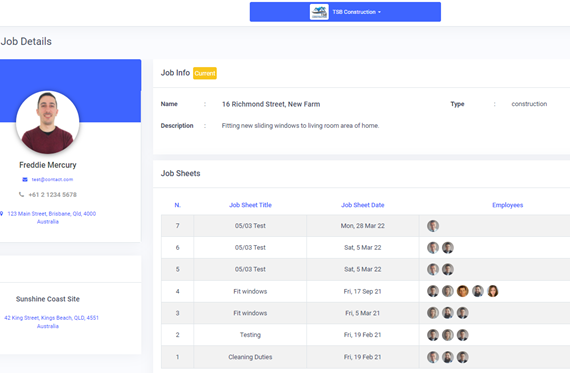
Task: Click the third avatar in the Testing row
Action: tap(463, 335)
